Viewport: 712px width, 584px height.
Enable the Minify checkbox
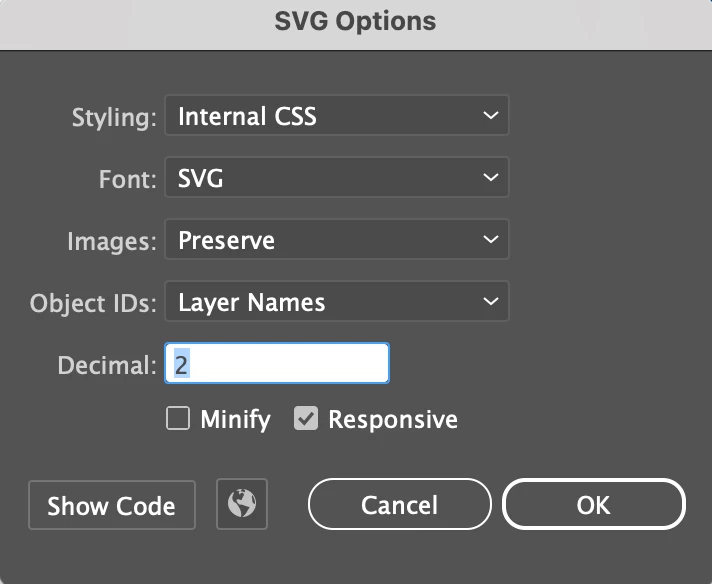pyautogui.click(x=178, y=419)
